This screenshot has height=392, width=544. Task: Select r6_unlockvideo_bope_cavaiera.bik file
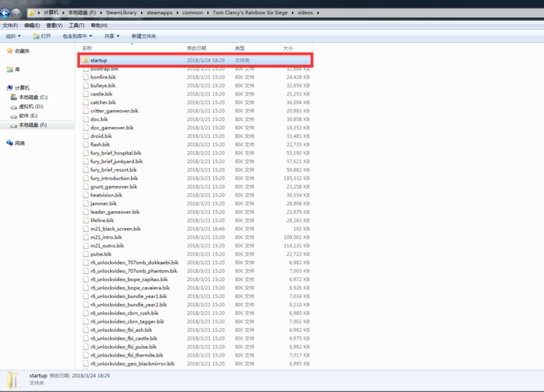[196, 288]
